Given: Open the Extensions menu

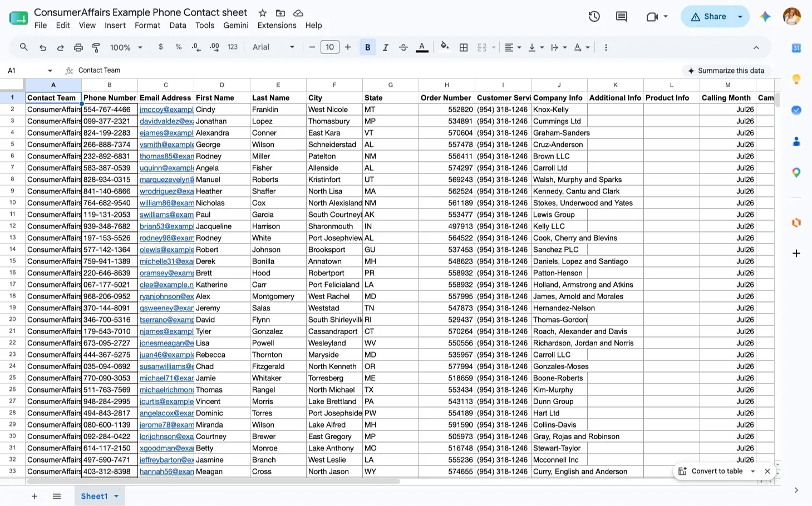Looking at the screenshot, I should pyautogui.click(x=277, y=25).
